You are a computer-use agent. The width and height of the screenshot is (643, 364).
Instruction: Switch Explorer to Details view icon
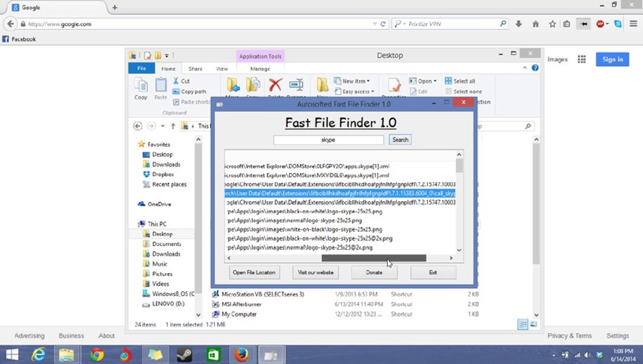523,324
